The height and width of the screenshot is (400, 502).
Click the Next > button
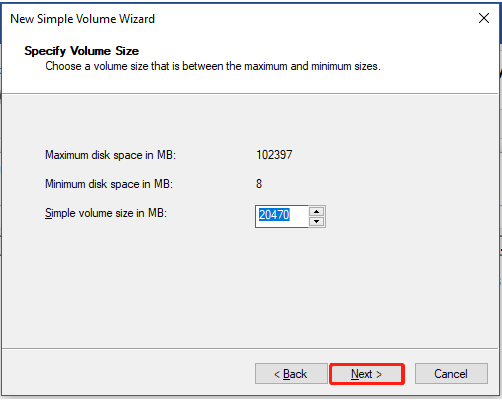pyautogui.click(x=367, y=374)
